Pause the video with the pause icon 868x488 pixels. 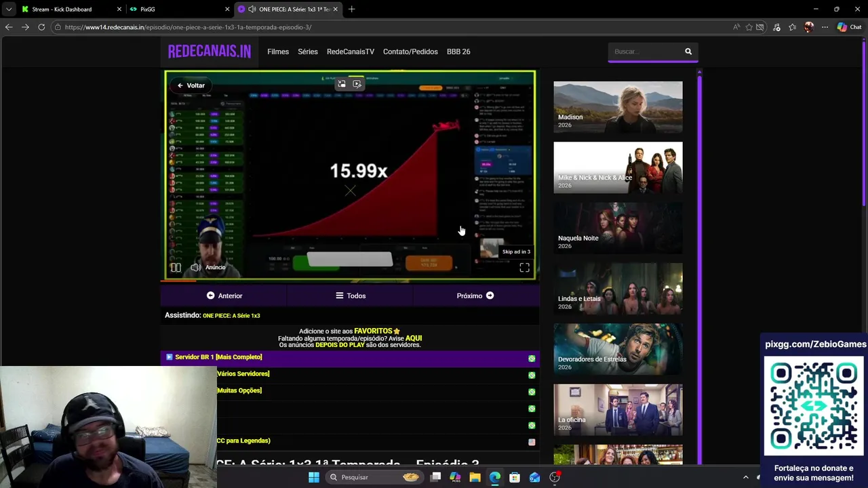[x=176, y=268]
